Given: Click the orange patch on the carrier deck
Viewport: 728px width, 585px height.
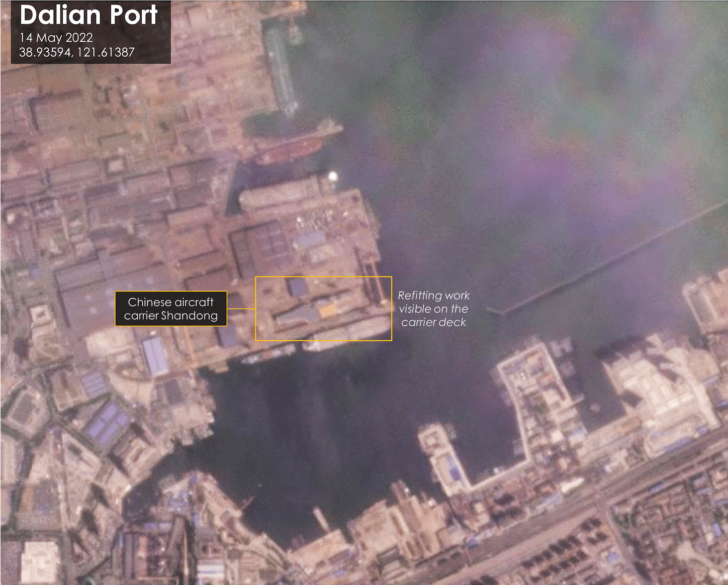Looking at the screenshot, I should [x=327, y=311].
